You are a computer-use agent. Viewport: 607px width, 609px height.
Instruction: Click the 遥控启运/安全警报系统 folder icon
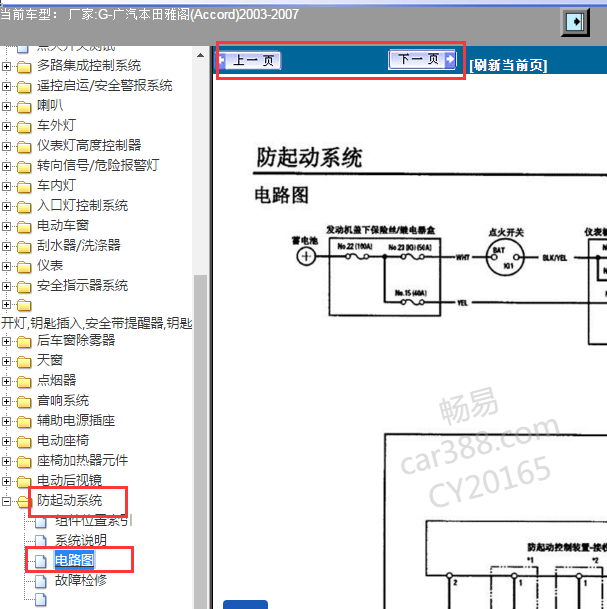point(24,87)
